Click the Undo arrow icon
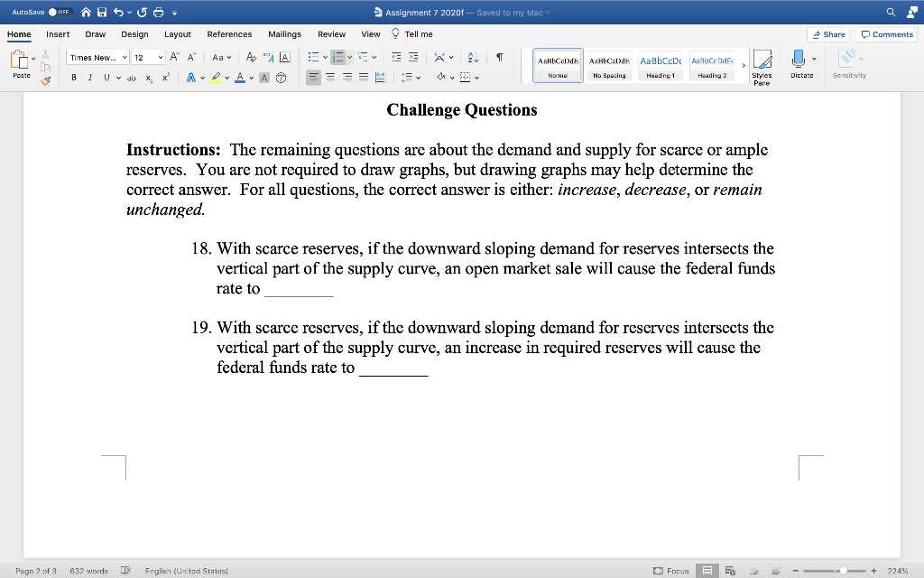924x578 pixels. click(118, 12)
